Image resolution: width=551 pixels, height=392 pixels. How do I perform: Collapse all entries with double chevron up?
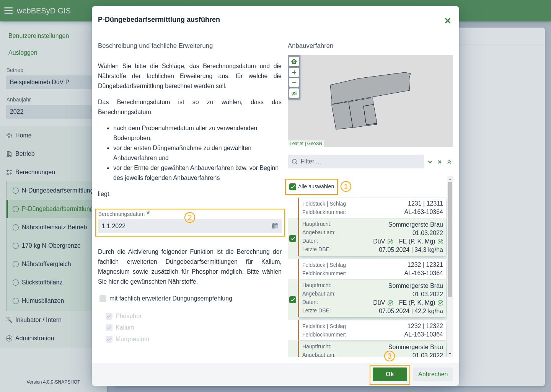point(449,162)
